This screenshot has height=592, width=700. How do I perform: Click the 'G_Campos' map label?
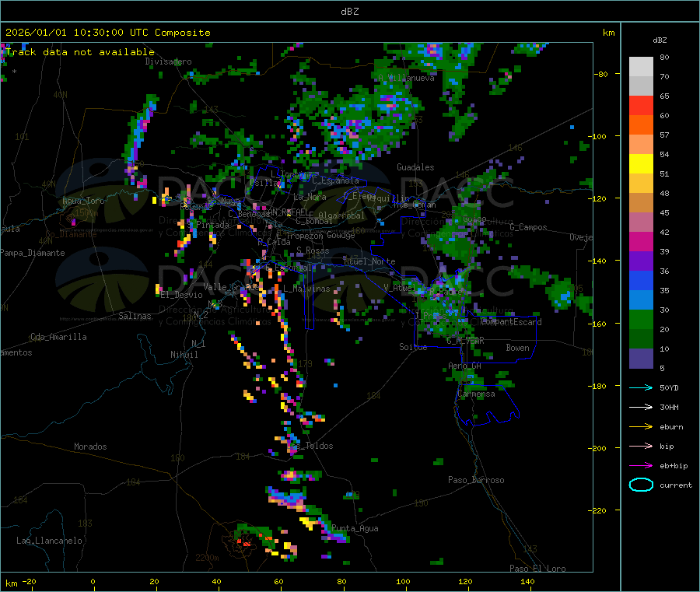pos(528,227)
